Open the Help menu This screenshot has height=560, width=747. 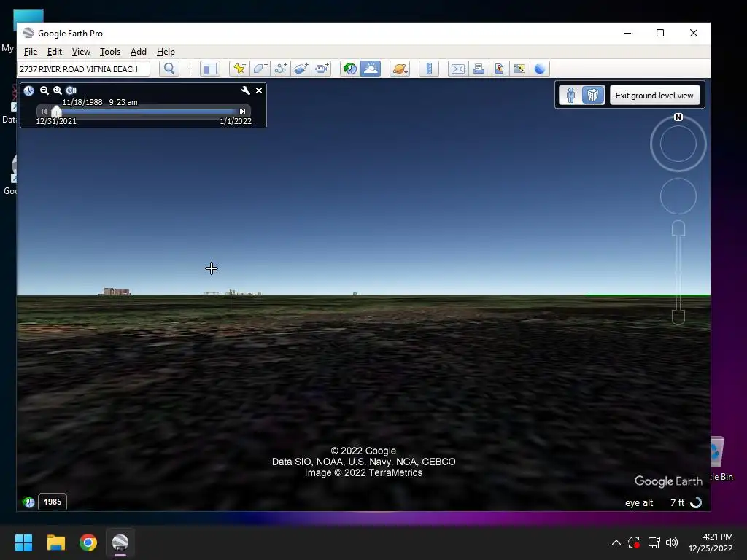pyautogui.click(x=166, y=52)
